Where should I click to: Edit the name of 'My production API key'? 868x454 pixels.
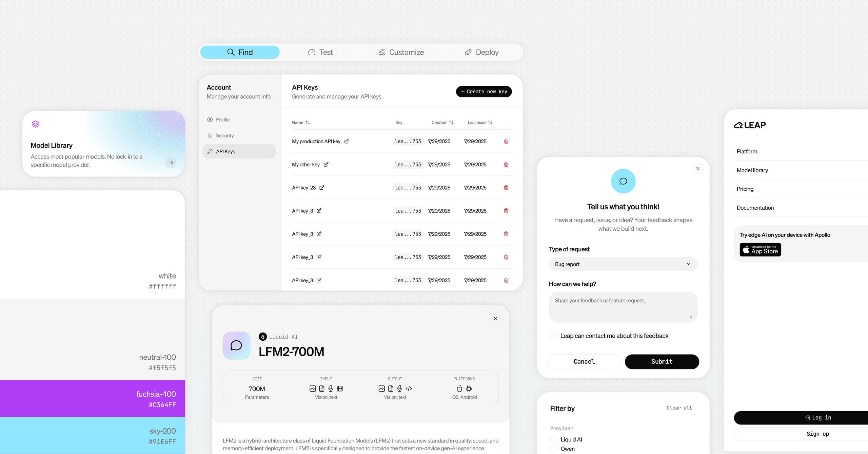pyautogui.click(x=347, y=141)
